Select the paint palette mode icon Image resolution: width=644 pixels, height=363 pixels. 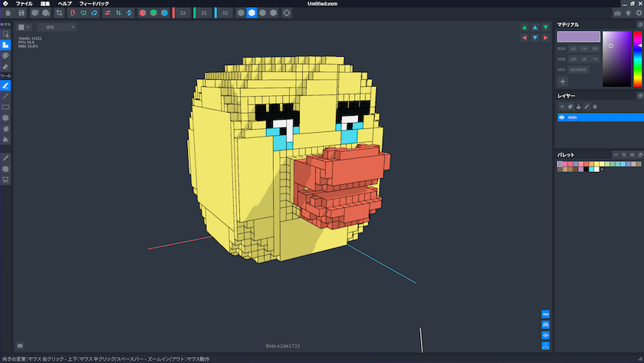tap(6, 55)
